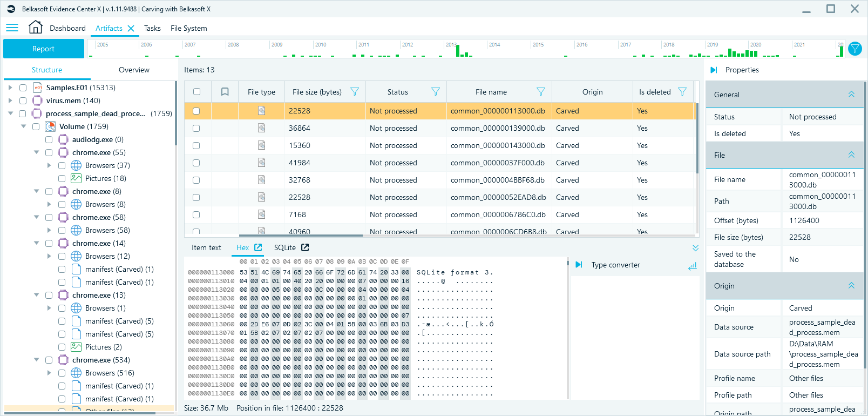The image size is (868, 416).
Task: Tick checkbox for common_000000139000.db row
Action: [196, 128]
